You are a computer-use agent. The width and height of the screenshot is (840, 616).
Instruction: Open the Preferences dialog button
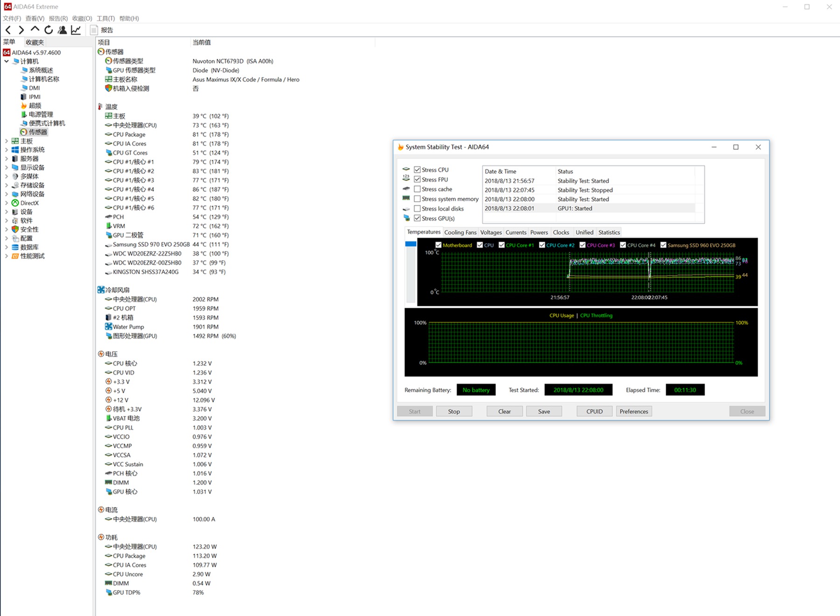[633, 411]
